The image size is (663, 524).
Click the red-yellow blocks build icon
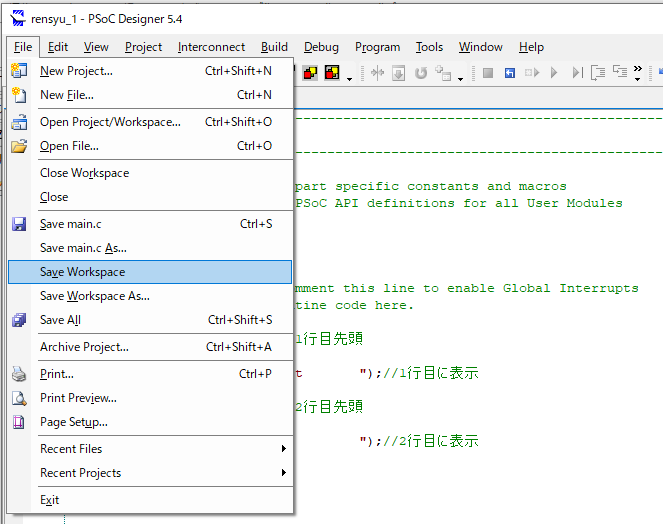tap(310, 73)
